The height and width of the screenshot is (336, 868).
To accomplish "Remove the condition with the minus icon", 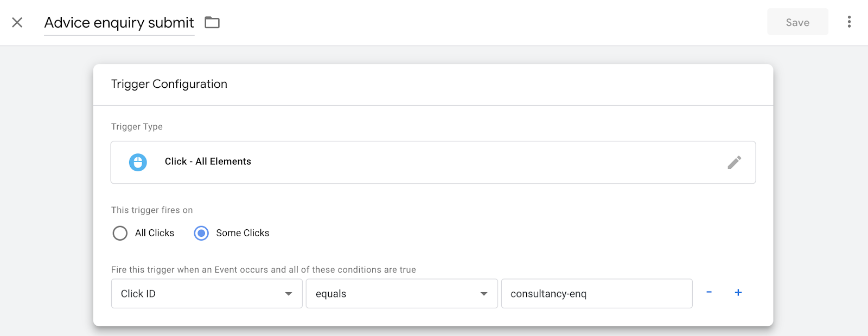I will click(x=709, y=293).
